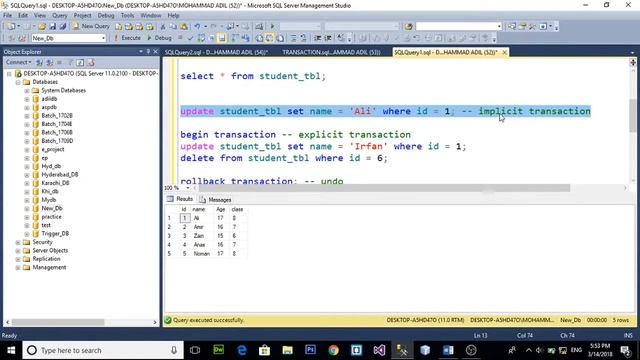Screen dimensions: 640x360
Task: Open Microsoft Edge from the taskbar
Action: tap(242, 350)
